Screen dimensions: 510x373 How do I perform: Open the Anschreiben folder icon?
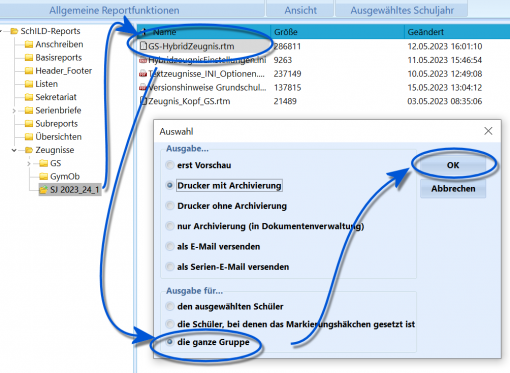pyautogui.click(x=29, y=44)
